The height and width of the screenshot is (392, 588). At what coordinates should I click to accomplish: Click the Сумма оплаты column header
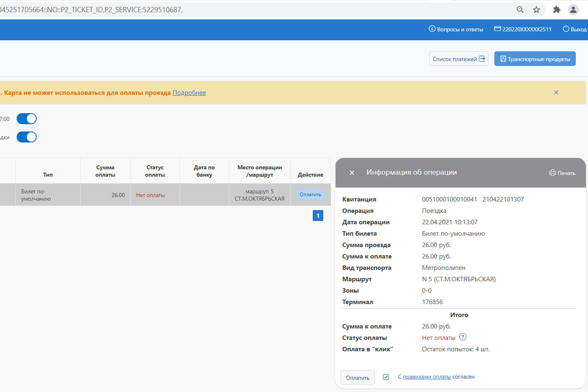tap(105, 171)
